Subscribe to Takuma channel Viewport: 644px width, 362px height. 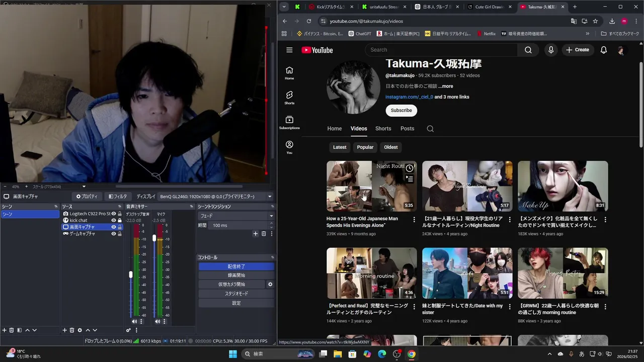(x=401, y=110)
